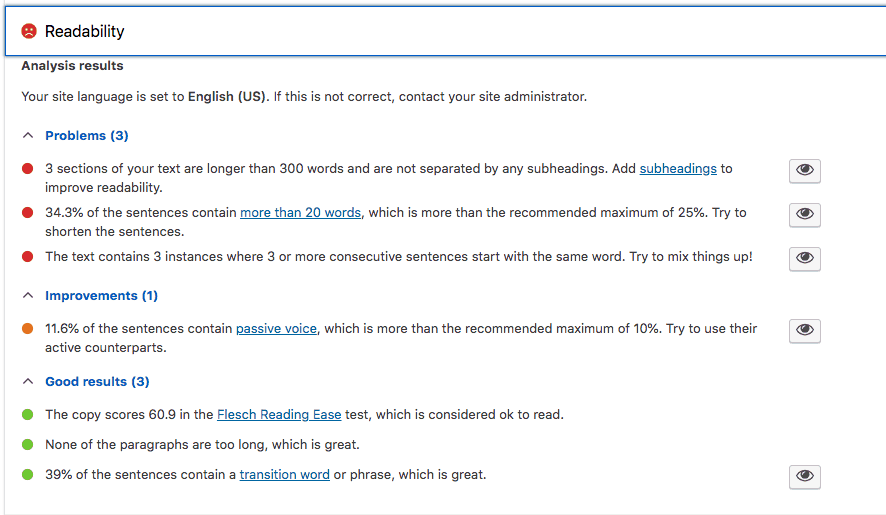Visit the transition word link

[284, 475]
